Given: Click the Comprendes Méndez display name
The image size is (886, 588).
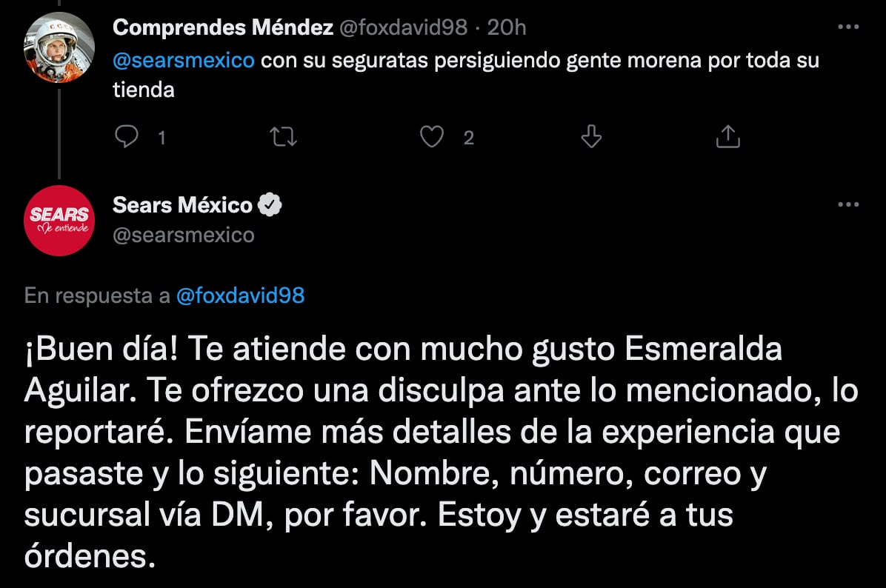Looking at the screenshot, I should tap(222, 28).
